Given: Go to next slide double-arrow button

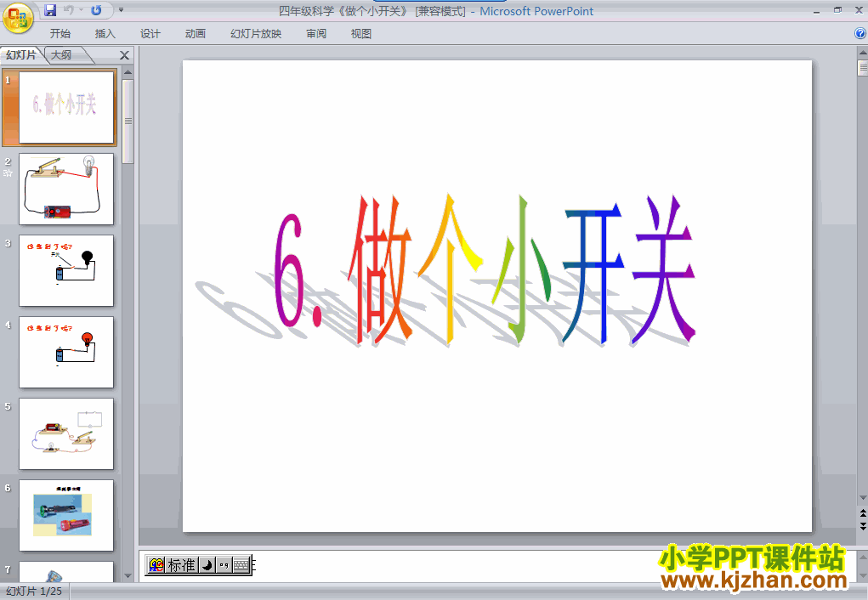Looking at the screenshot, I should (862, 526).
